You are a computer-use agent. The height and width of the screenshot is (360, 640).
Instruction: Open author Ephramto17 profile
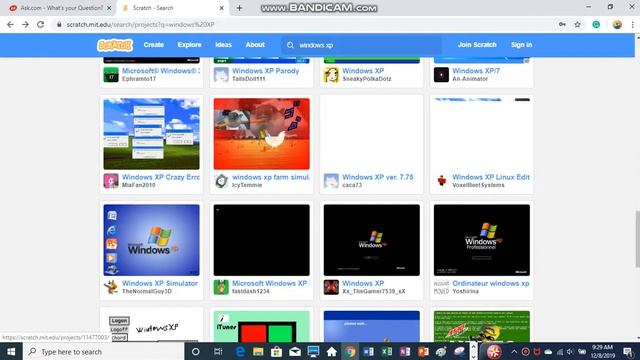pyautogui.click(x=139, y=79)
